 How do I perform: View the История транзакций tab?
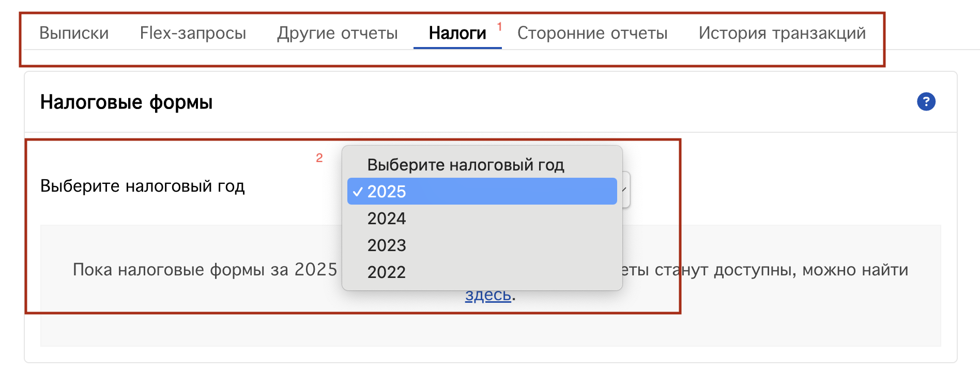782,33
